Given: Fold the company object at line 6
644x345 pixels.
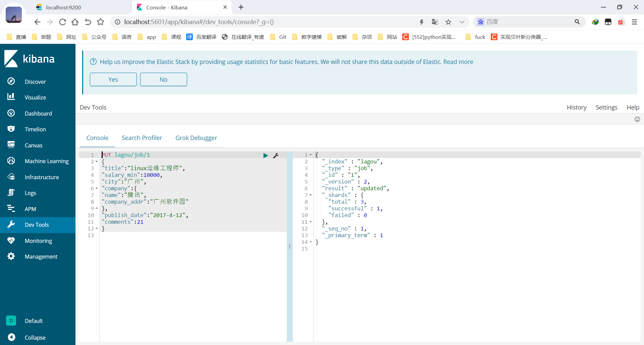Looking at the screenshot, I should [x=97, y=189].
